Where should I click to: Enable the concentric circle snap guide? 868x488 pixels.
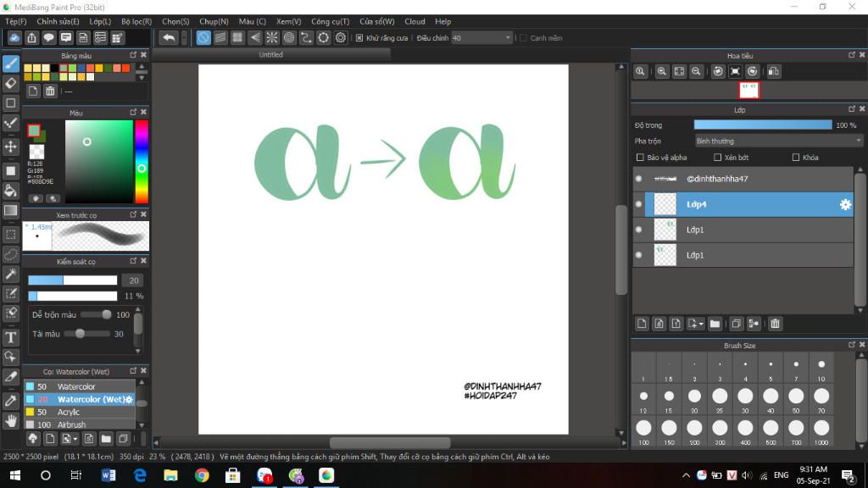click(289, 37)
